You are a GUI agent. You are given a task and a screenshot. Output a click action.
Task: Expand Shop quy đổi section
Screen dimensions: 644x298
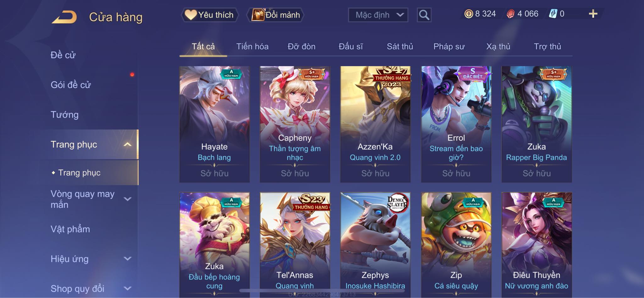tap(127, 288)
